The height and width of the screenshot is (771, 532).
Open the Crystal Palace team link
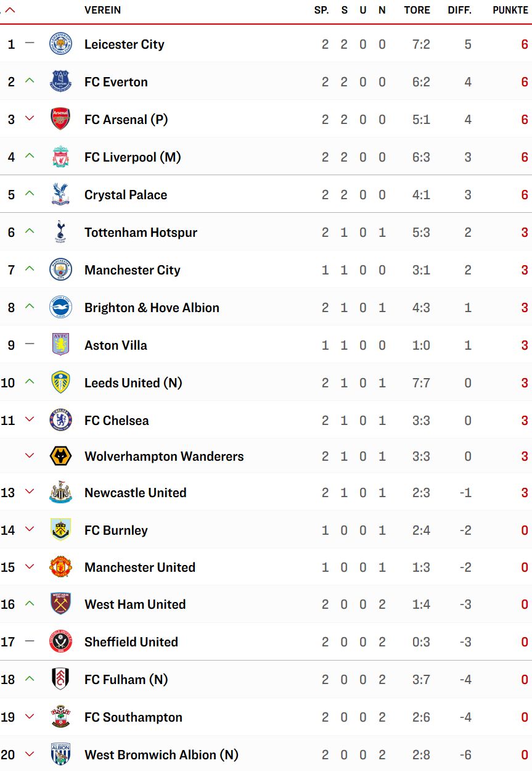[x=126, y=195]
